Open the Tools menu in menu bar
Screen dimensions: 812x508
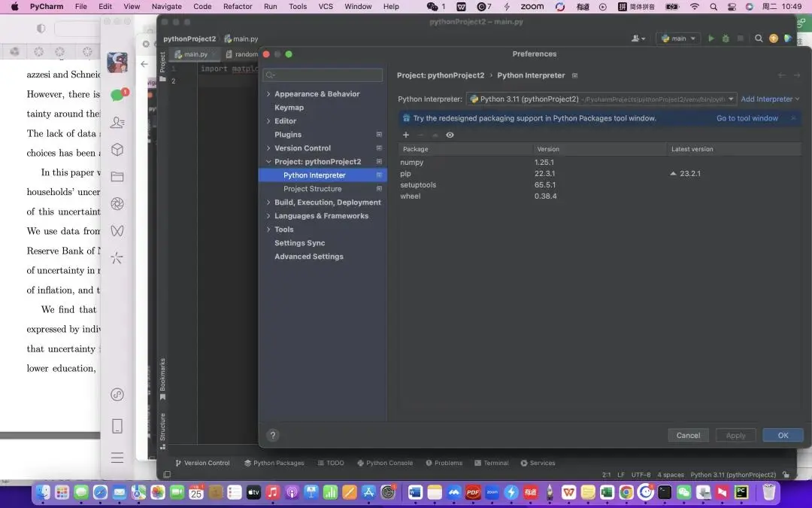297,7
